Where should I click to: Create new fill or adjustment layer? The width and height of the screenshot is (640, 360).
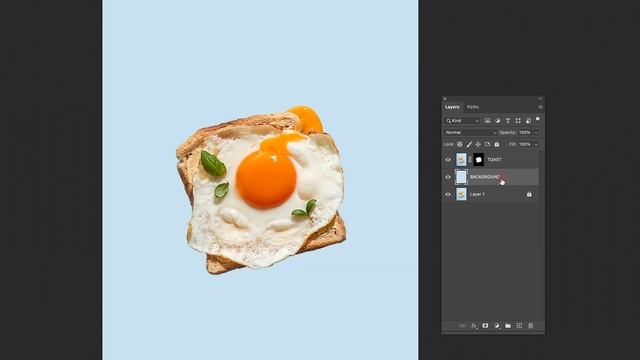[496, 326]
